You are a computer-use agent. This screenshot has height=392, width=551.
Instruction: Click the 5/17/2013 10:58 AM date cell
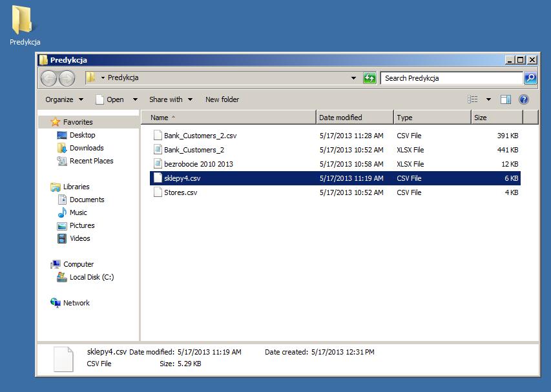tap(351, 164)
